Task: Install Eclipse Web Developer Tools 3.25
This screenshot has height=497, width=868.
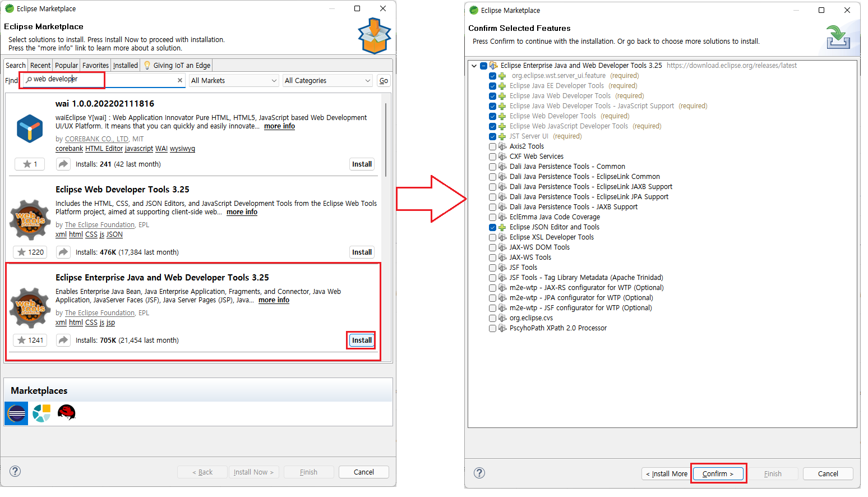Action: (x=362, y=252)
